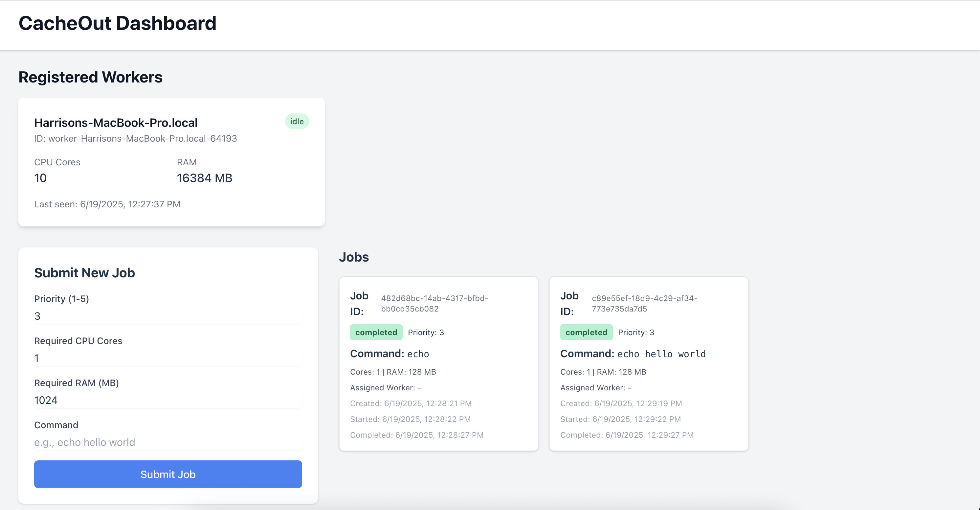Click the worker ID text
This screenshot has width=980, height=510.
click(x=135, y=139)
